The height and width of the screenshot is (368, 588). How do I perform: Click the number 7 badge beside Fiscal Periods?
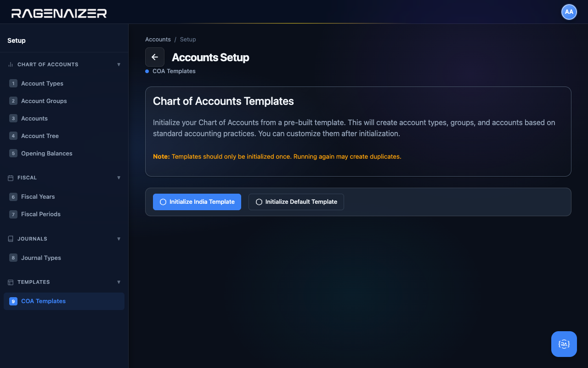(13, 214)
